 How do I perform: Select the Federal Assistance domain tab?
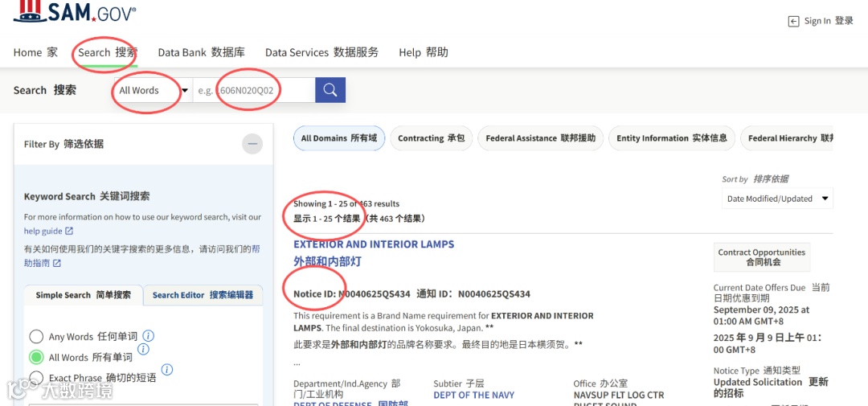point(540,138)
